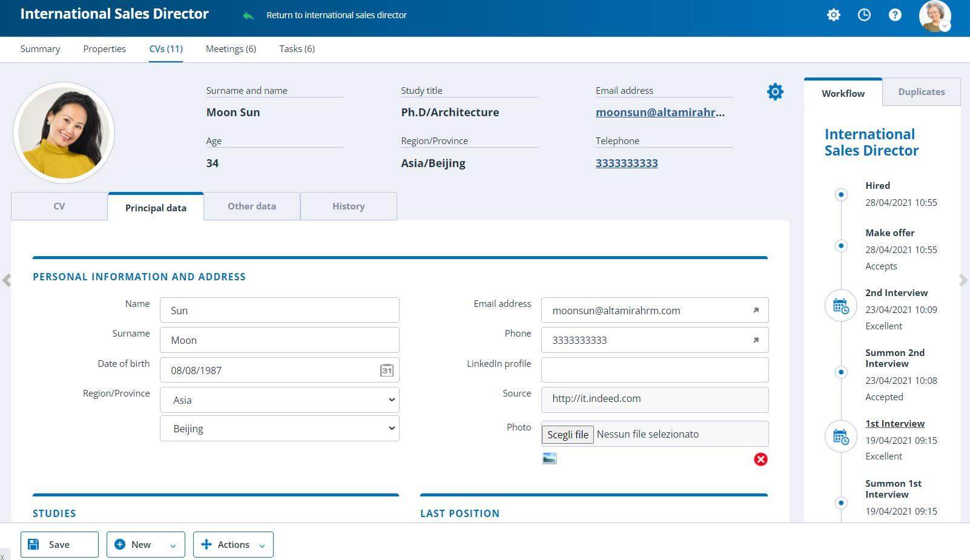Click the gear icon beside the email address
Image resolution: width=970 pixels, height=560 pixels.
click(x=775, y=91)
